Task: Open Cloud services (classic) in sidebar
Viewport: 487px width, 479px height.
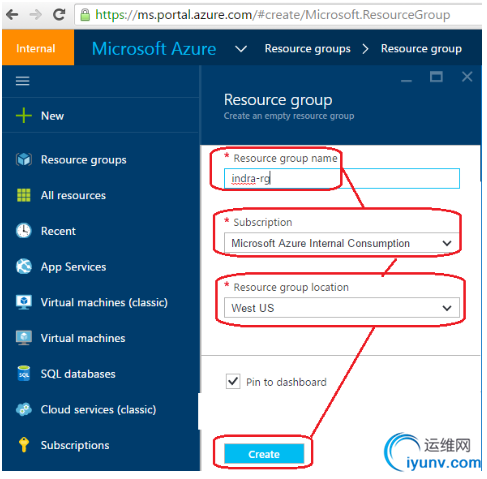Action: [98, 409]
